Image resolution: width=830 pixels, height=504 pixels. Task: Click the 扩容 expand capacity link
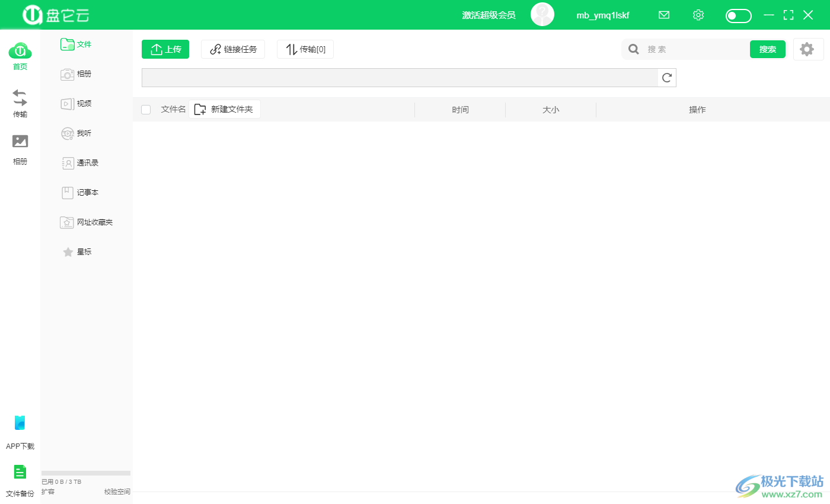click(x=48, y=492)
